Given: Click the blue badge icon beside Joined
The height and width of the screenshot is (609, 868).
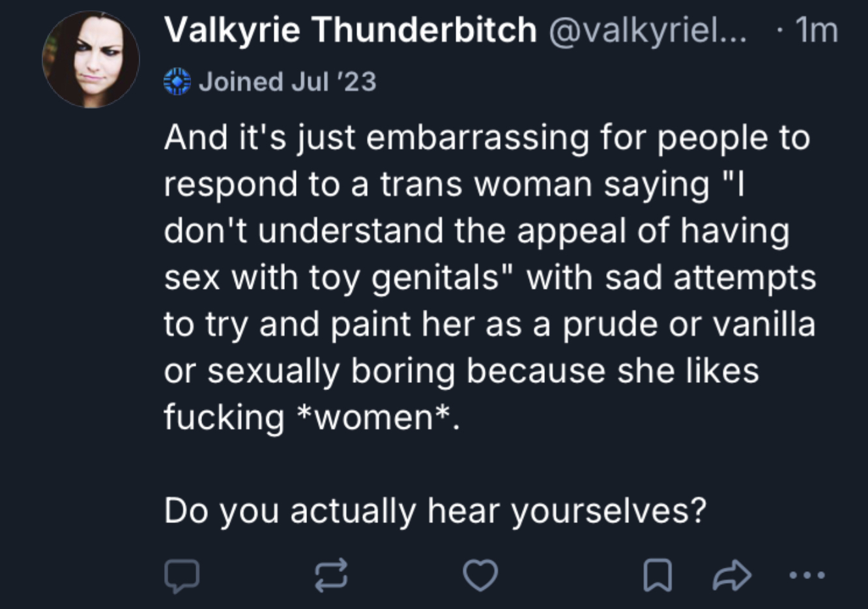Looking at the screenshot, I should click(177, 82).
